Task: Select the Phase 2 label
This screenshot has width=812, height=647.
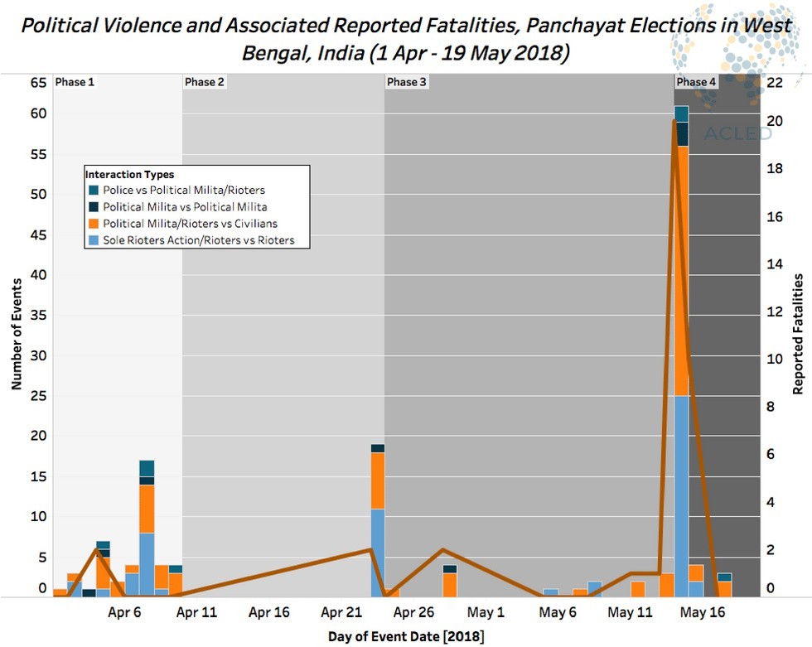Action: [205, 82]
